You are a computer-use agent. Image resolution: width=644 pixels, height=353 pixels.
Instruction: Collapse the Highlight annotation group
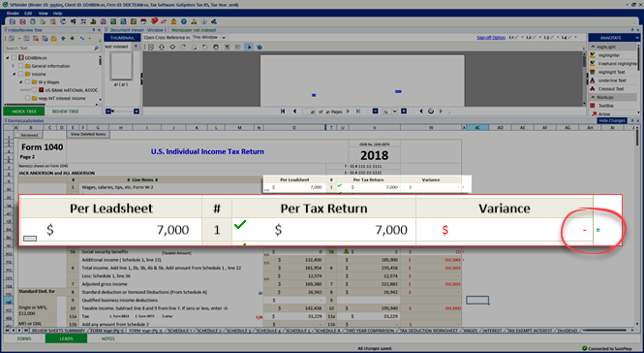[x=593, y=47]
